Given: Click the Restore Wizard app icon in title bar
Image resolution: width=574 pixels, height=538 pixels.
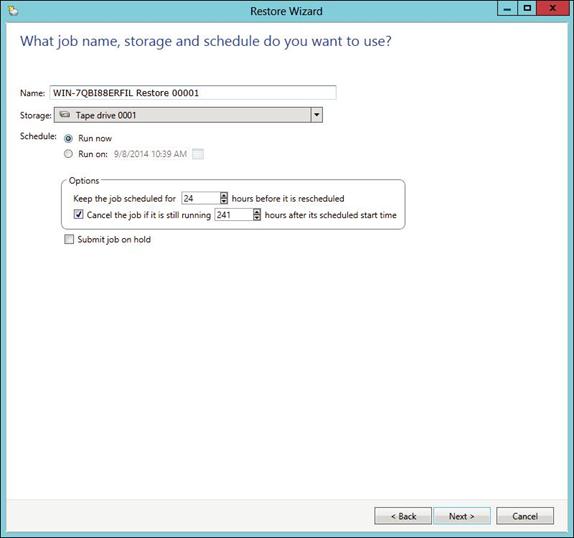Looking at the screenshot, I should pos(13,11).
